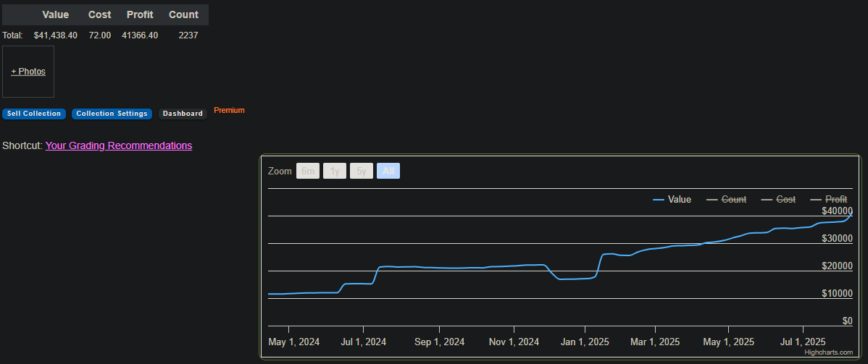Viewport: 868px width, 364px height.
Task: Select the total profit 41366.40
Action: 140,35
